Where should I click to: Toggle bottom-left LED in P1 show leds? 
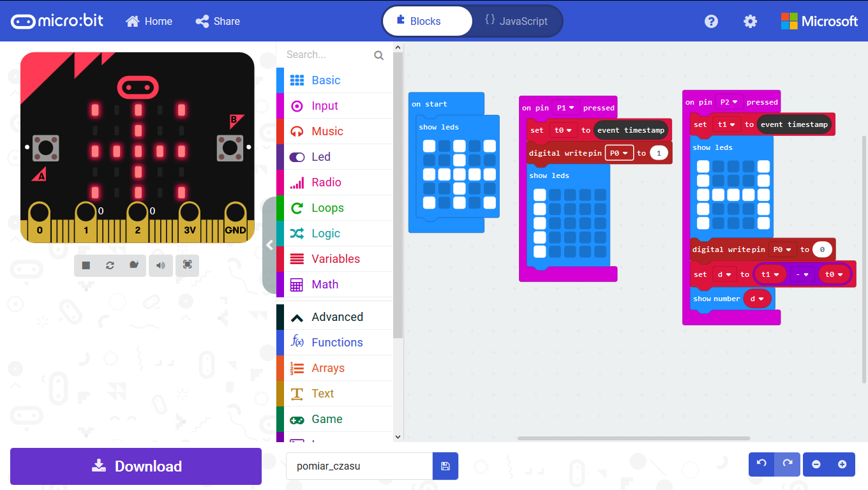coord(540,251)
